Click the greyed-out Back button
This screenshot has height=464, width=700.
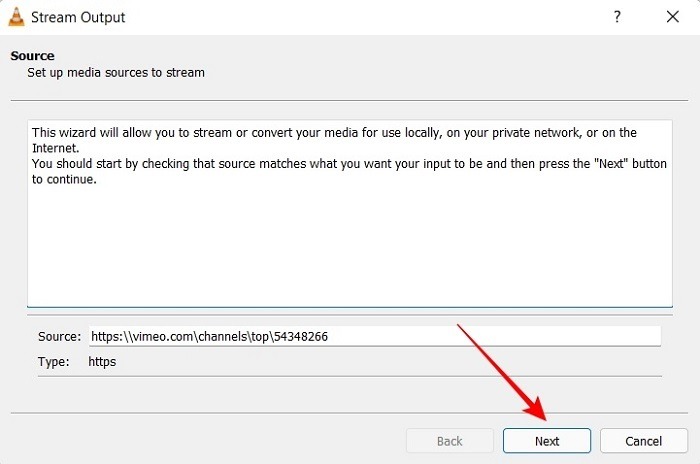[450, 441]
